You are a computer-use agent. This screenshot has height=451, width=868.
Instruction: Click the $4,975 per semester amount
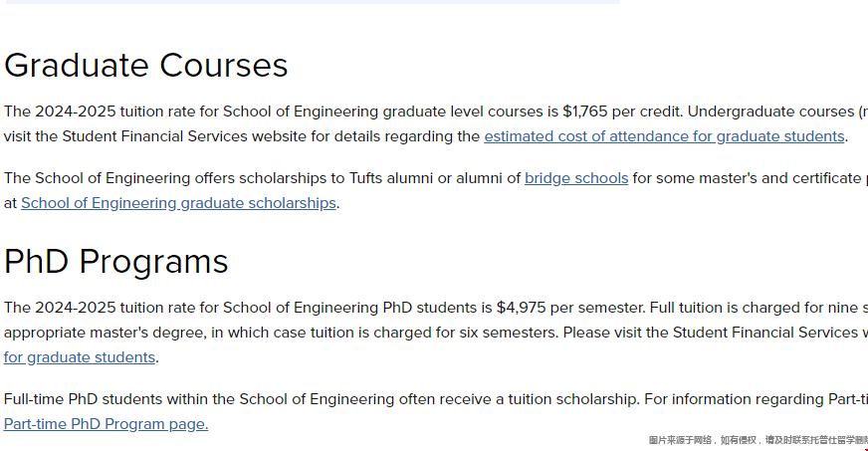[x=570, y=308]
